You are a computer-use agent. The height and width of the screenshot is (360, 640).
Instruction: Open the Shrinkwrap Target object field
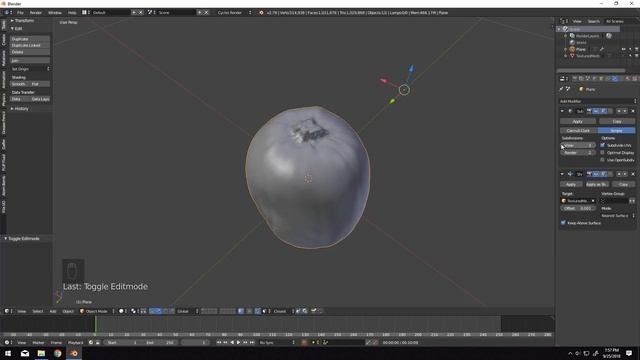[578, 201]
